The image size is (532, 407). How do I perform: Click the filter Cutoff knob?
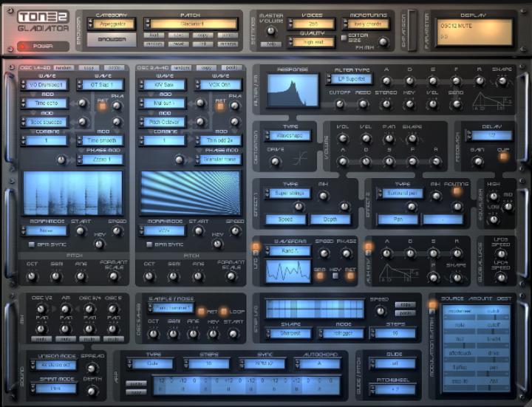[340, 104]
